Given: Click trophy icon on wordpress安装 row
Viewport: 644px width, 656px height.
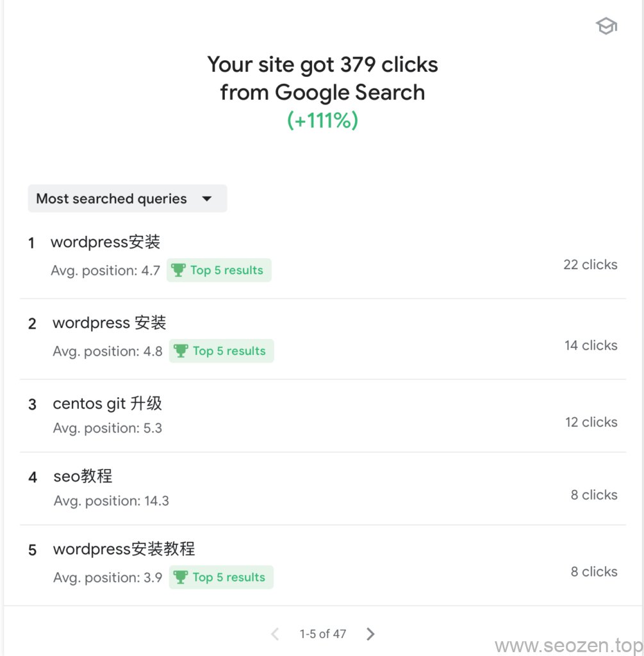Looking at the screenshot, I should point(178,270).
